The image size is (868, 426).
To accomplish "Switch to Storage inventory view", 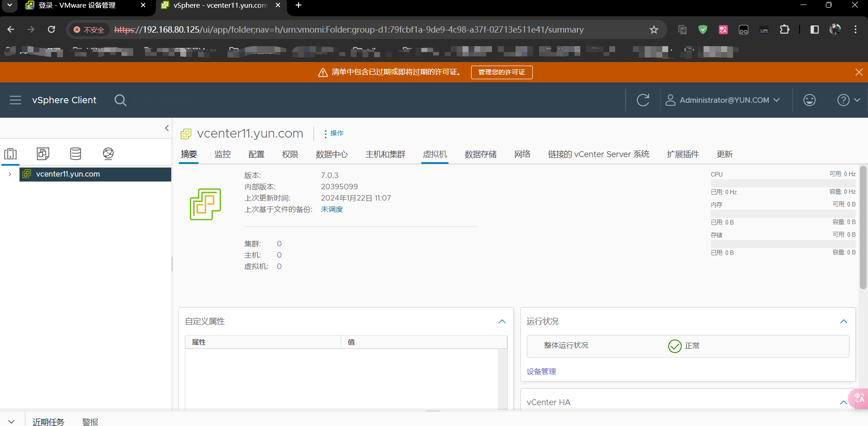I will (x=76, y=154).
